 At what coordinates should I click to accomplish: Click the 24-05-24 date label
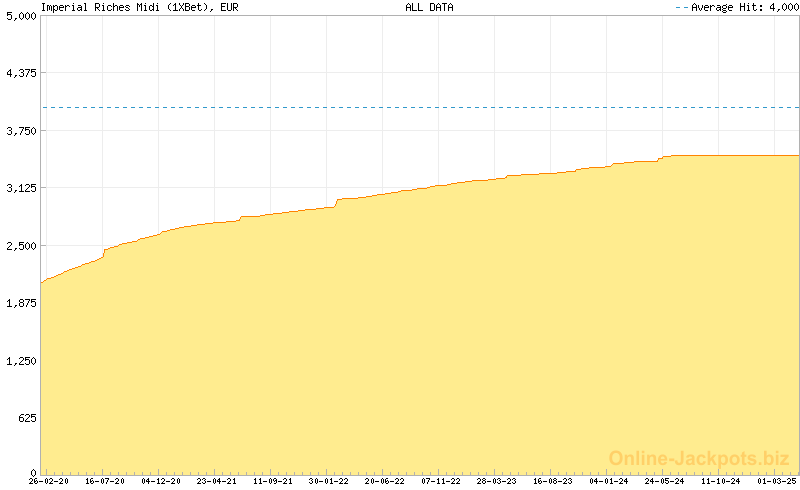pyautogui.click(x=664, y=481)
